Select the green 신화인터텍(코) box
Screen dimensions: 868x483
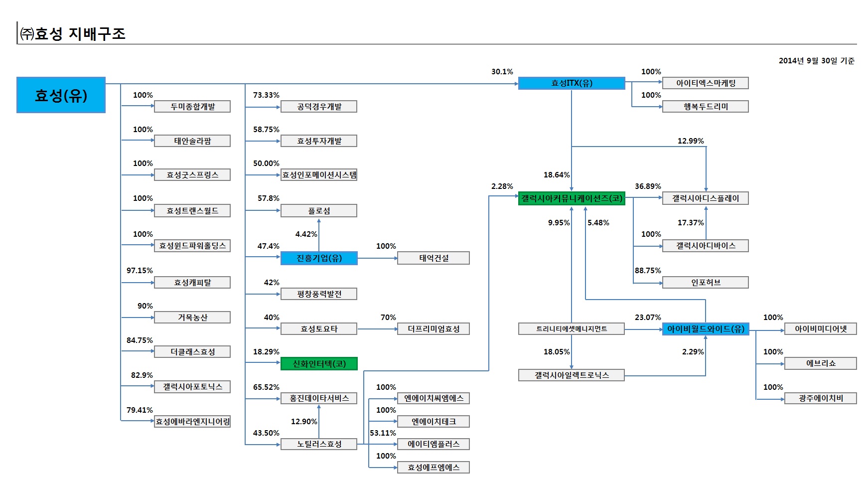[x=319, y=364]
